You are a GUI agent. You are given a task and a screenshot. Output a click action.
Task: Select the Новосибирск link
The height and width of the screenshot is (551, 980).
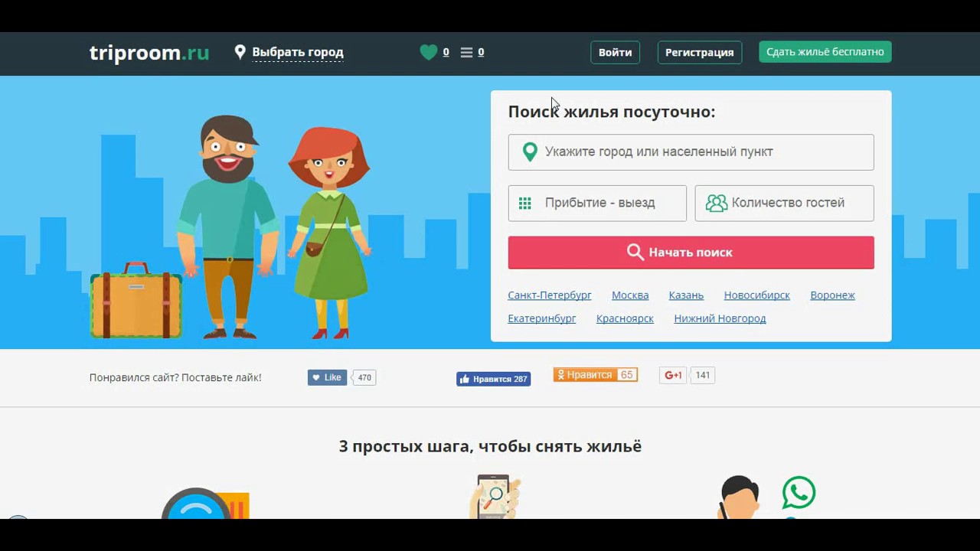(x=756, y=295)
